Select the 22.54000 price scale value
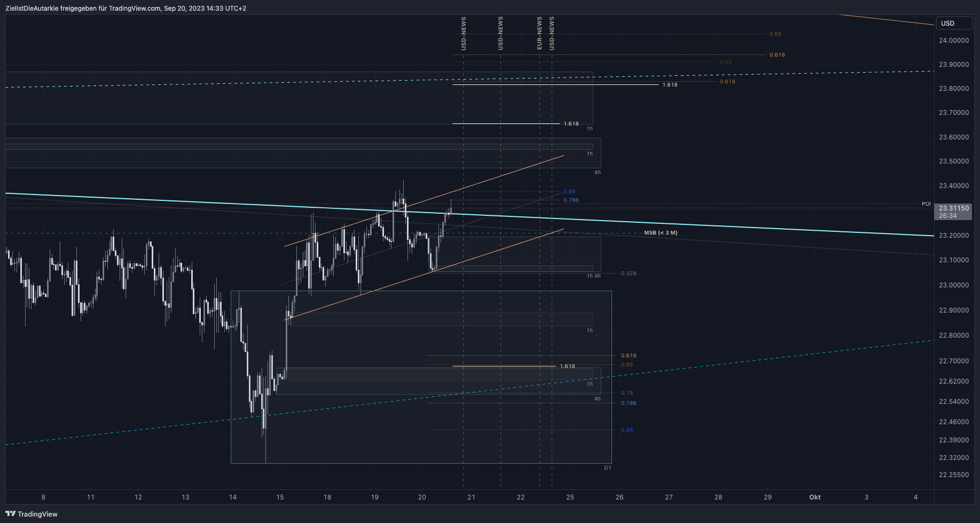 (x=954, y=402)
